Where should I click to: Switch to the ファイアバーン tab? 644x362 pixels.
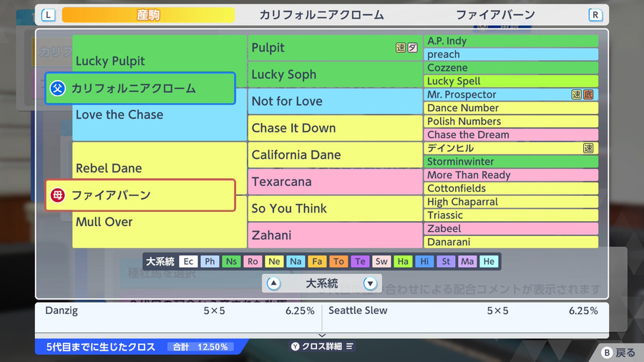pyautogui.click(x=495, y=15)
